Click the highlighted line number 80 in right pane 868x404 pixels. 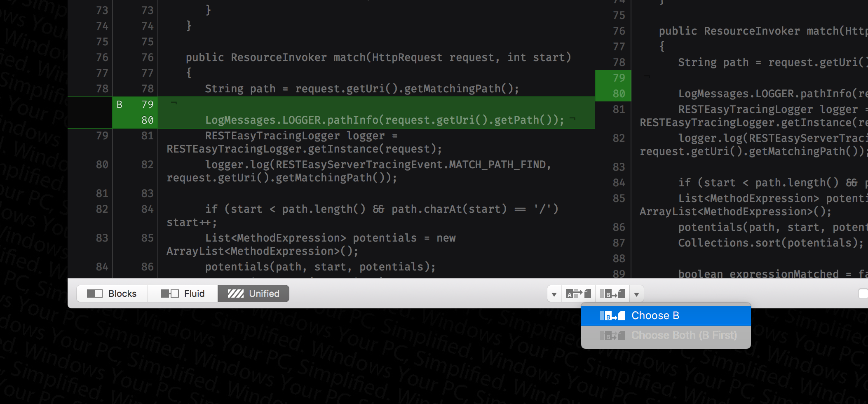pyautogui.click(x=619, y=94)
